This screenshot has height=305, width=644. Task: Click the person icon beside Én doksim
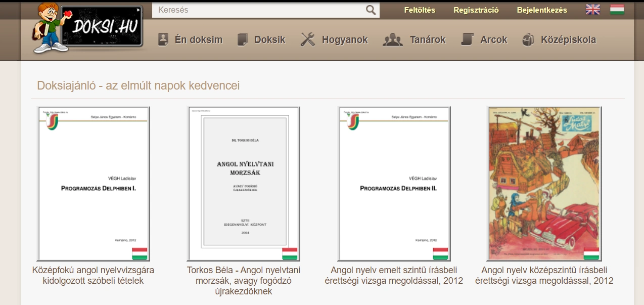coord(163,39)
